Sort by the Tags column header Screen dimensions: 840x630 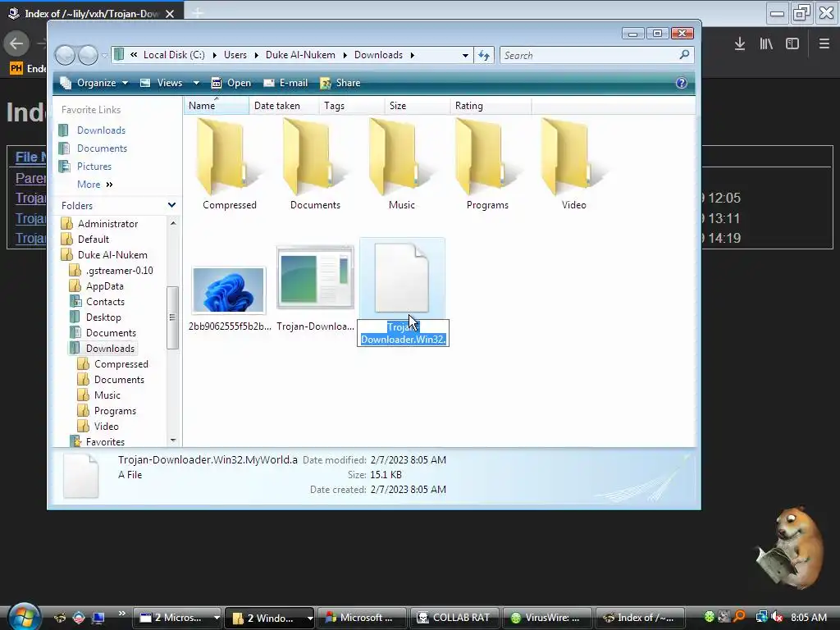coord(351,106)
